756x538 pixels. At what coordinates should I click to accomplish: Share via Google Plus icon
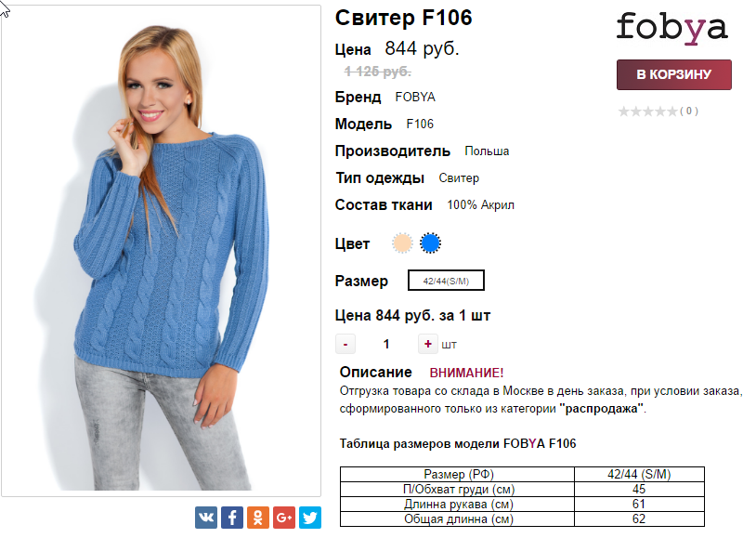pyautogui.click(x=284, y=518)
